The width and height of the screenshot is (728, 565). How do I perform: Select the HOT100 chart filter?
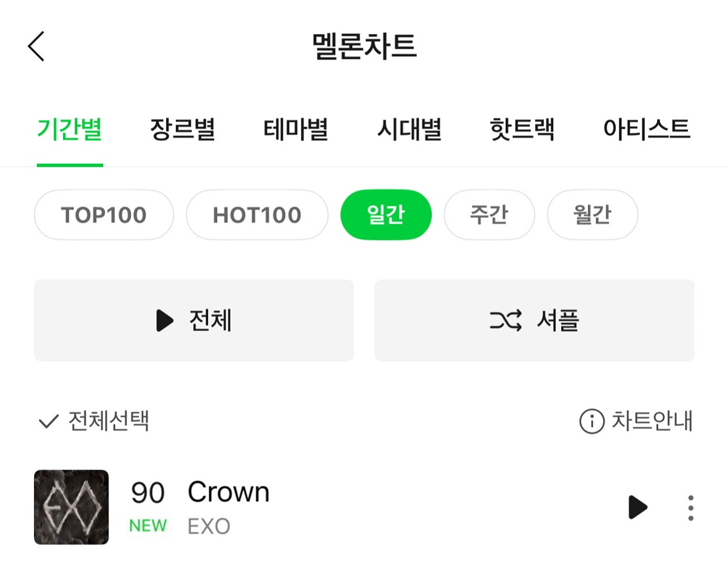coord(257,215)
